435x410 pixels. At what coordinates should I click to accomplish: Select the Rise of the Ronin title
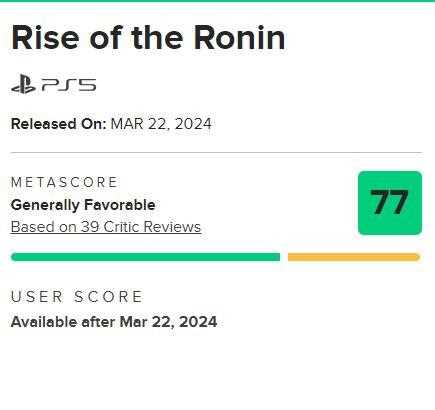(x=148, y=37)
